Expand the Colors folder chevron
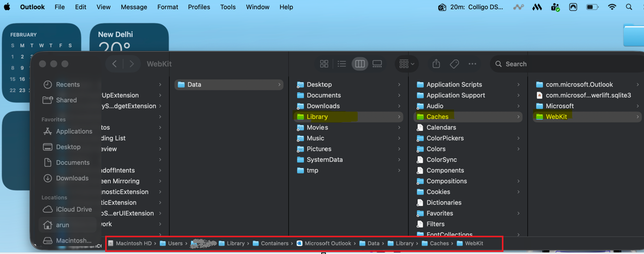This screenshot has height=254, width=644. 519,149
